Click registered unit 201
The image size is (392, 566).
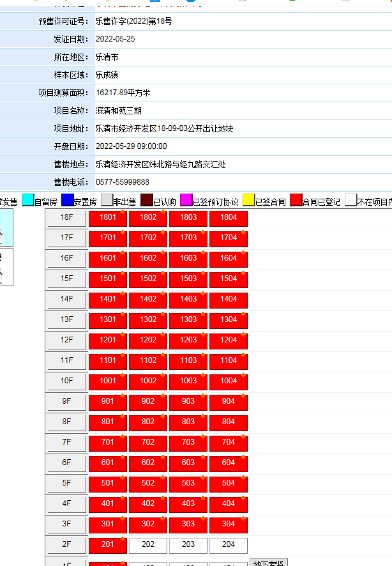coord(108,545)
